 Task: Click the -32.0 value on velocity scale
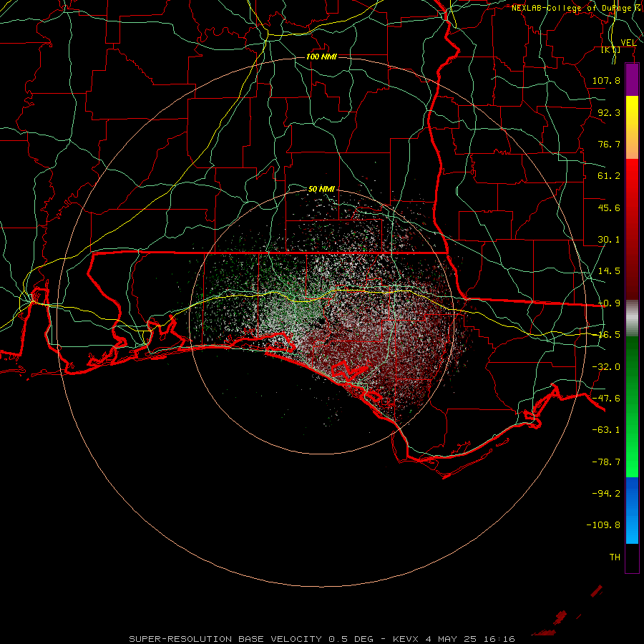tap(606, 367)
